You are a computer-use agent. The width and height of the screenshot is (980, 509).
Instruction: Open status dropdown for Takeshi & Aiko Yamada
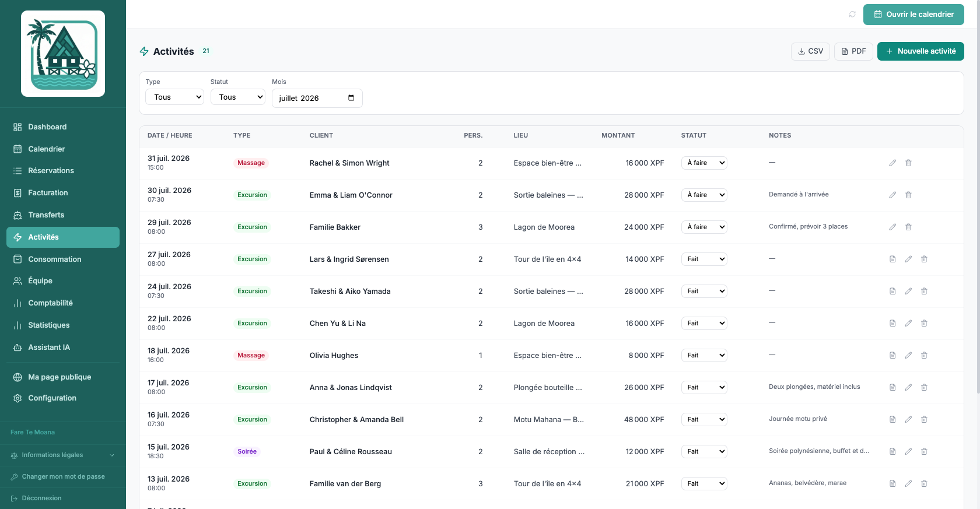(704, 292)
